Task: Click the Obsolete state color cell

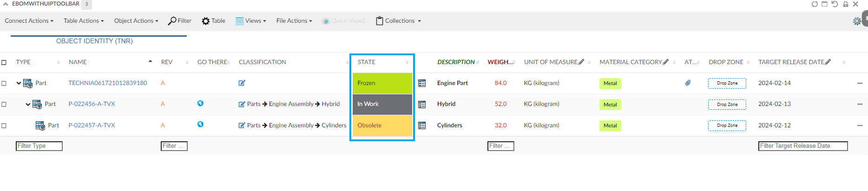Action: pos(382,125)
